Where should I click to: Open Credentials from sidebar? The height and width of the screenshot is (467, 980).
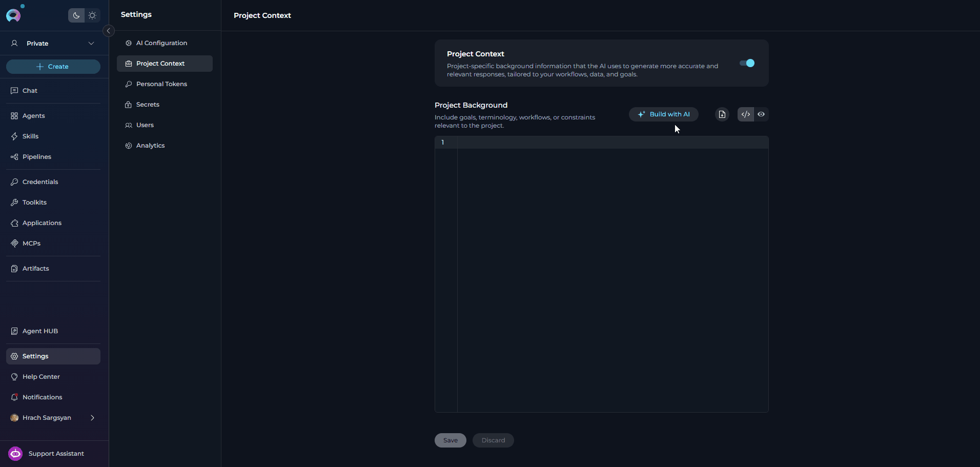point(53,182)
